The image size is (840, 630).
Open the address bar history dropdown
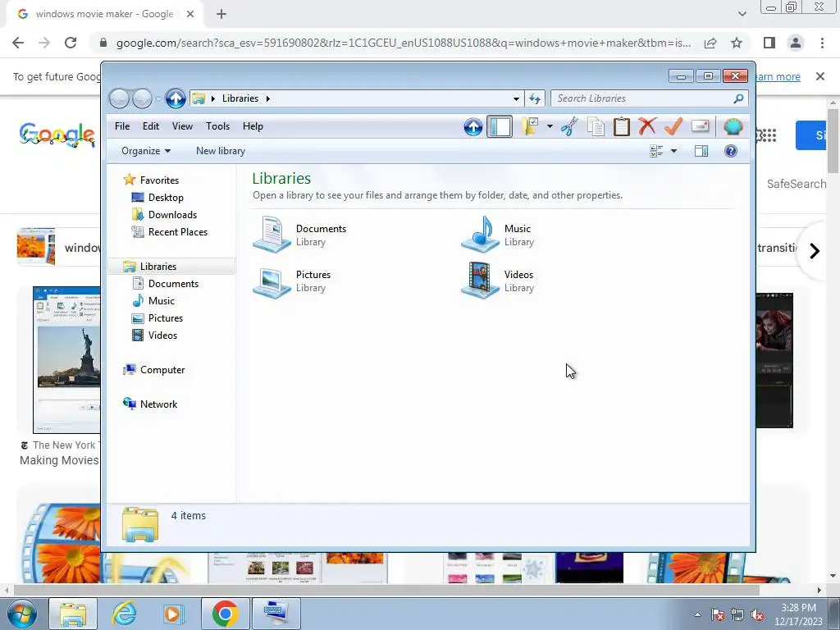(516, 98)
